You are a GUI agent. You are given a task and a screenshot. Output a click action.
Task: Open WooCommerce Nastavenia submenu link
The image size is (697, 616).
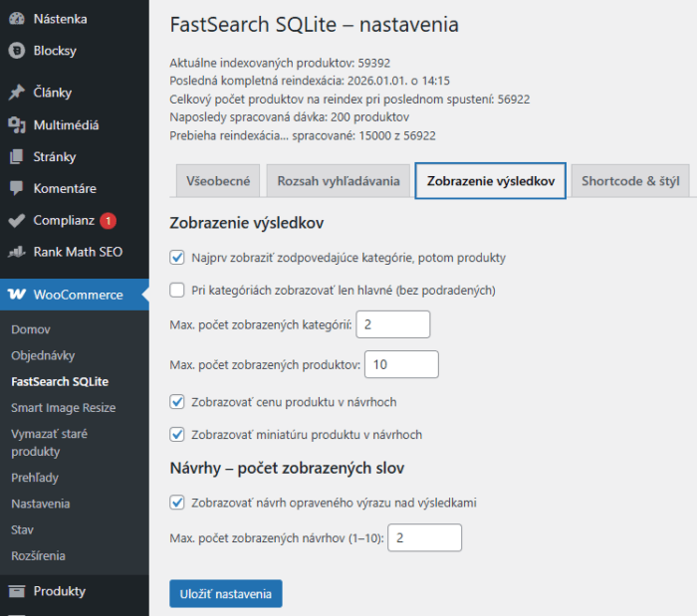41,505
